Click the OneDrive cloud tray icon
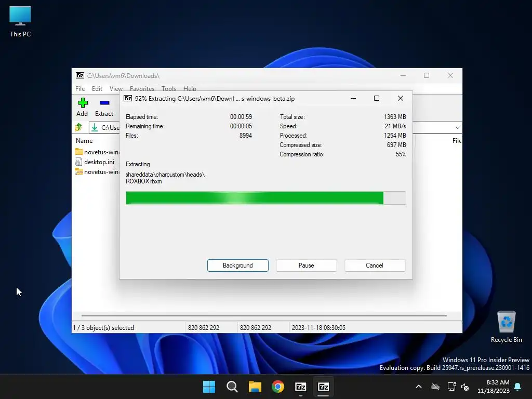 [435, 387]
